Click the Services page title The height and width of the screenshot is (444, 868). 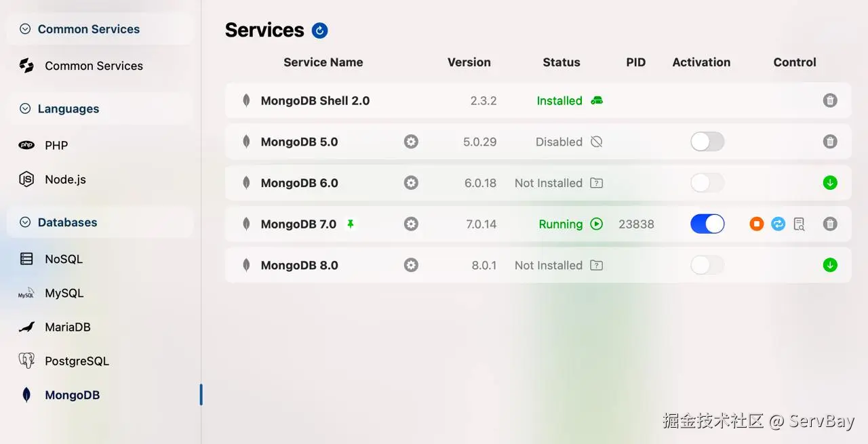[x=264, y=30]
